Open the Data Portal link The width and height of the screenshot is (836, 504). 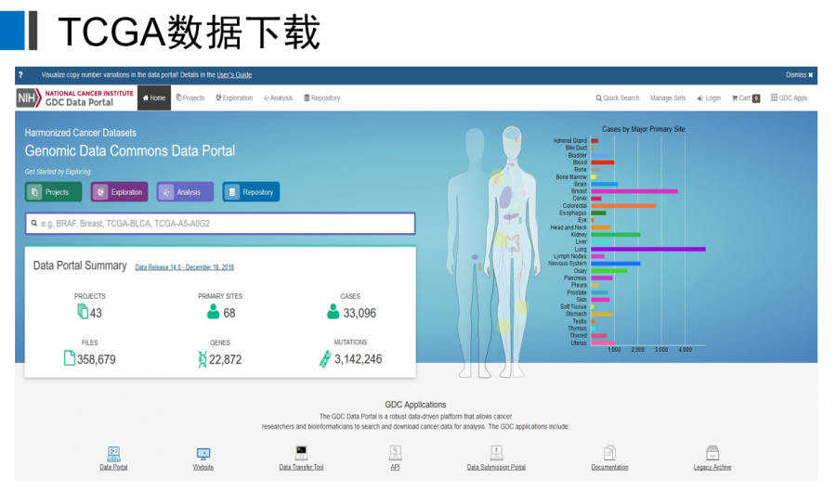pos(113,467)
